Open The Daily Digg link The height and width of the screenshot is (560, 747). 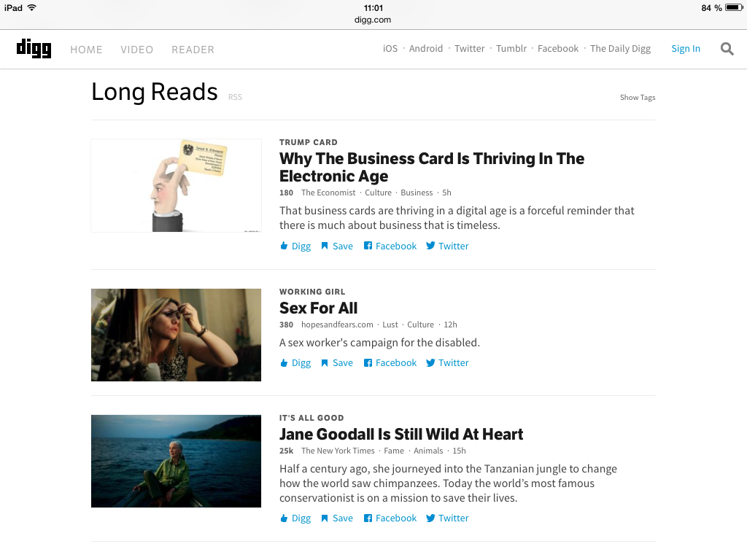click(620, 49)
